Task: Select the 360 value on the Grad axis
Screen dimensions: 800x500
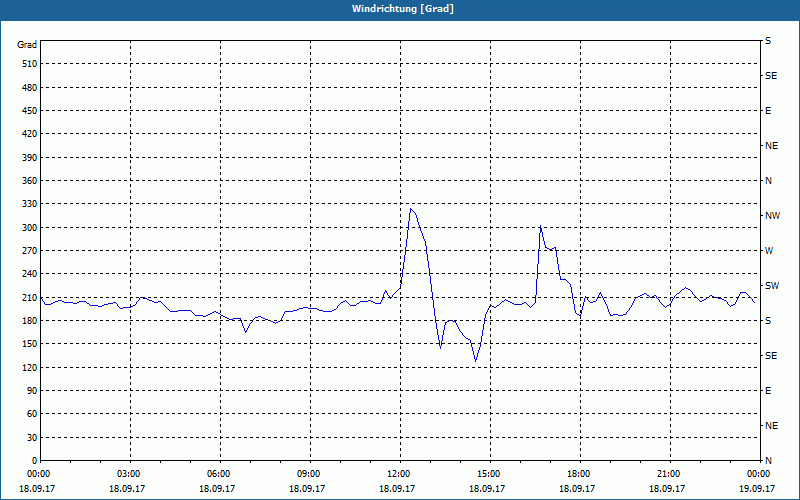Action: point(30,181)
